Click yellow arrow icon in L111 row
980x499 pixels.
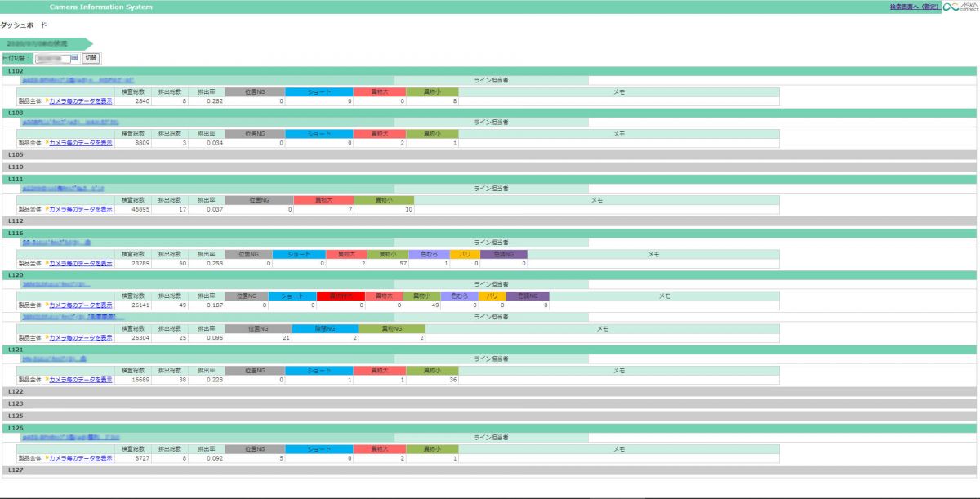46,209
